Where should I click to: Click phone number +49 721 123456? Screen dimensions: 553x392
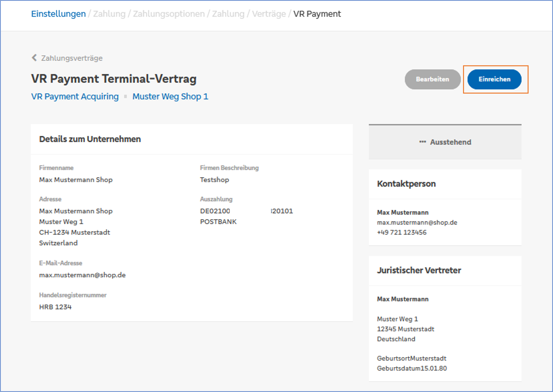pos(402,233)
